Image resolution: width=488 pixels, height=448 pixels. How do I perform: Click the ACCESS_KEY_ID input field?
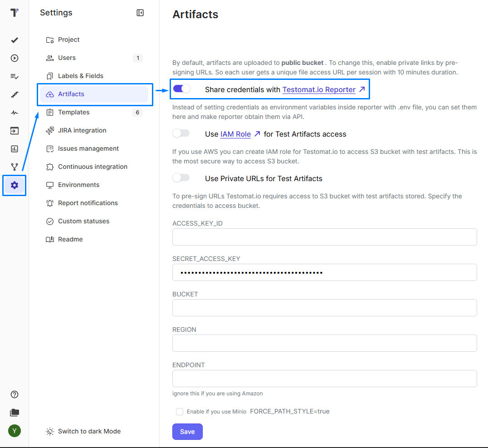tap(324, 237)
